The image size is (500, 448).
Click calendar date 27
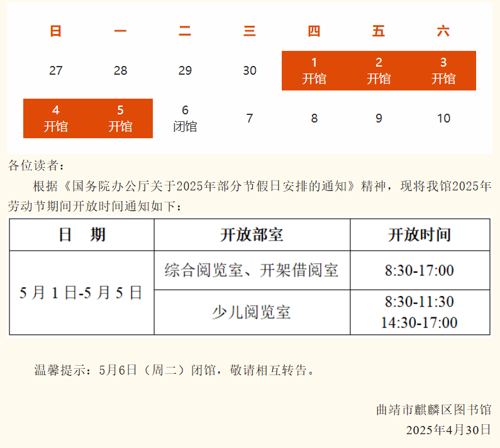point(56,70)
